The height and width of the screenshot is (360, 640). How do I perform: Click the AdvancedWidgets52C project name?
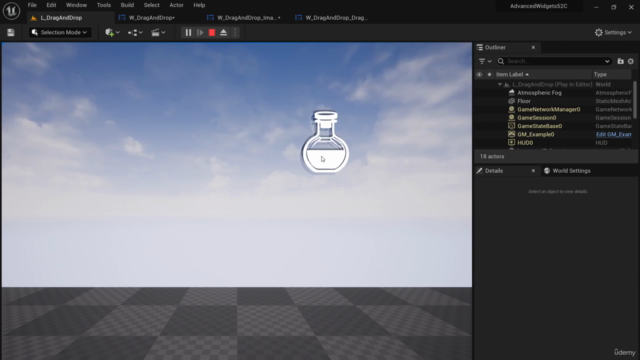click(x=538, y=6)
